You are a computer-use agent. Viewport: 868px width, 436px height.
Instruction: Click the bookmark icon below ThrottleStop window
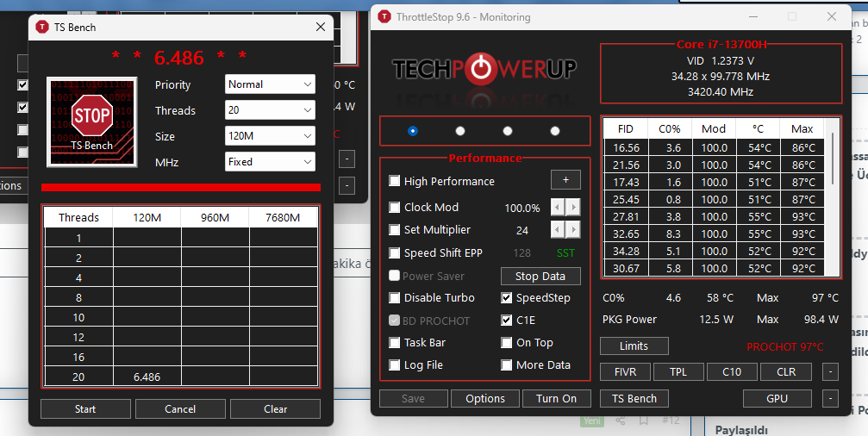coord(643,421)
